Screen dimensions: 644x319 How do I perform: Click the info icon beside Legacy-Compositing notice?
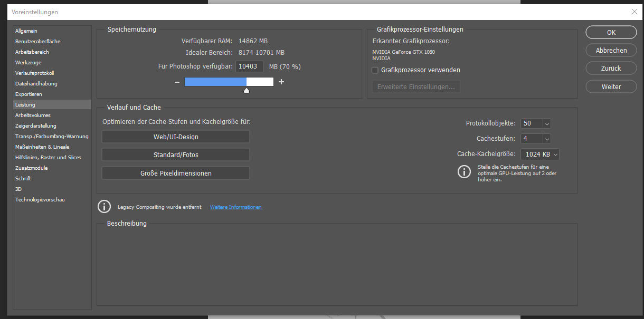tap(104, 206)
